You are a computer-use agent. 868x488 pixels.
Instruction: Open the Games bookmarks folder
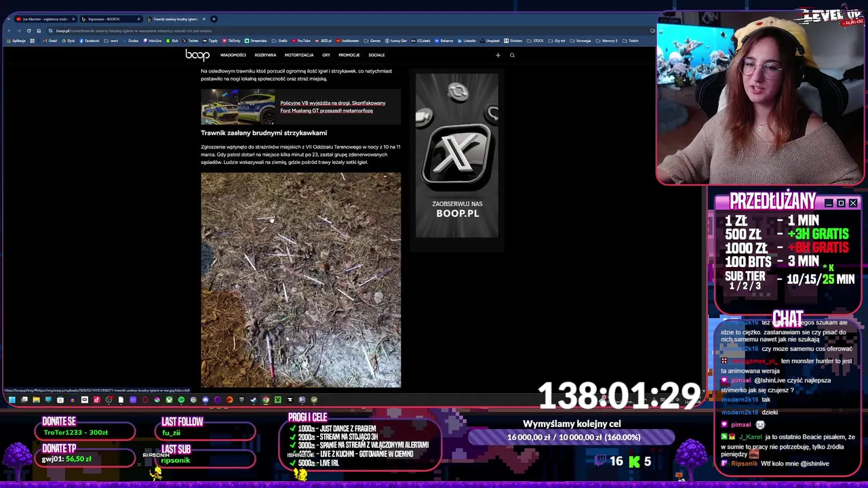[x=372, y=41]
